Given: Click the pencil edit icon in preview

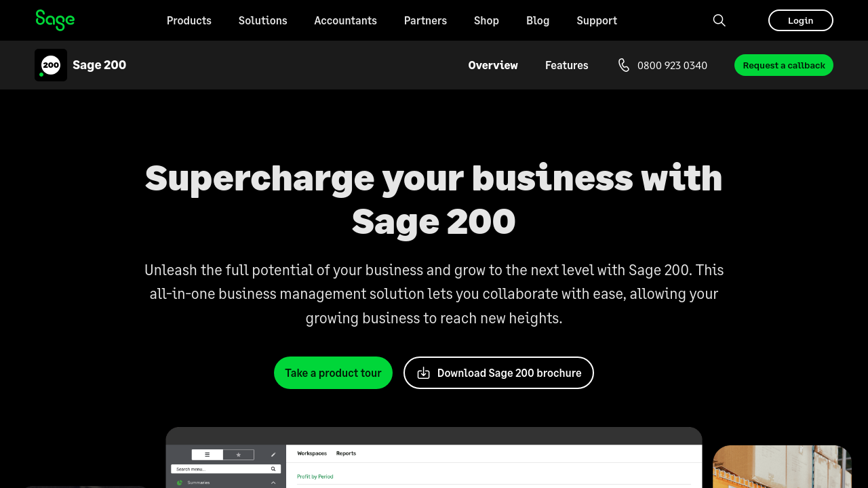Looking at the screenshot, I should (x=273, y=455).
